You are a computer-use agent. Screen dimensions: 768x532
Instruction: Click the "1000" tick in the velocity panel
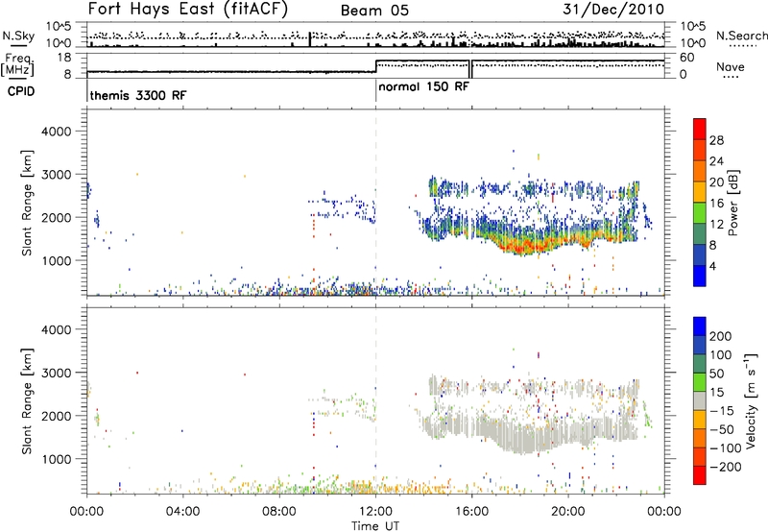coord(56,459)
